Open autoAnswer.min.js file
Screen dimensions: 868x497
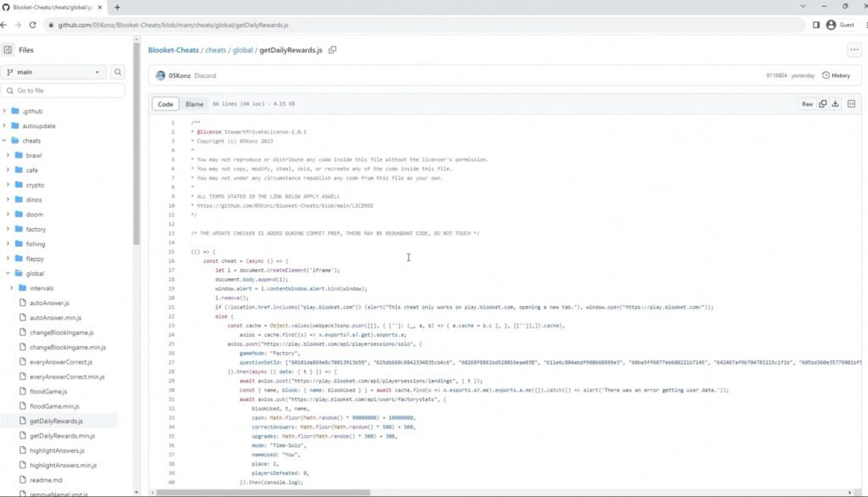(x=55, y=317)
